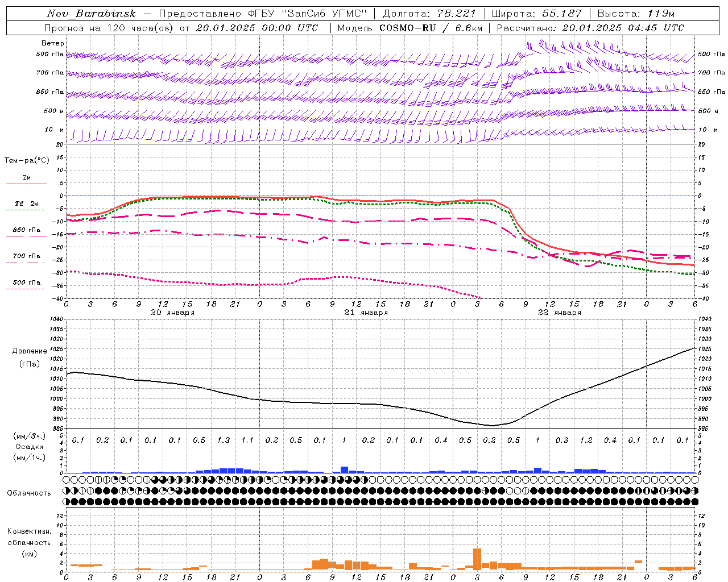This screenshot has height=582, width=728.
Task: Click the '850 гПа' temperature legend entry
Action: coord(27,230)
